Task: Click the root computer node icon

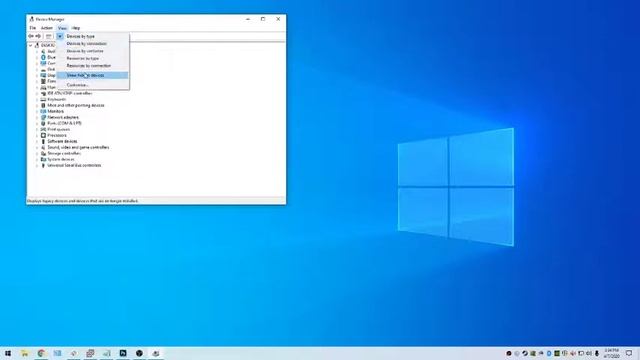Action: click(x=37, y=45)
